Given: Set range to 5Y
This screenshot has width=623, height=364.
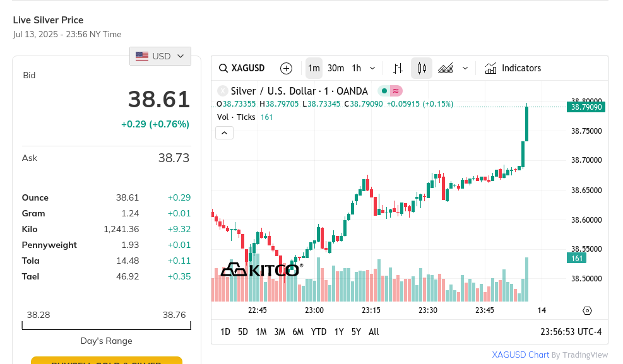Looking at the screenshot, I should pyautogui.click(x=356, y=332).
